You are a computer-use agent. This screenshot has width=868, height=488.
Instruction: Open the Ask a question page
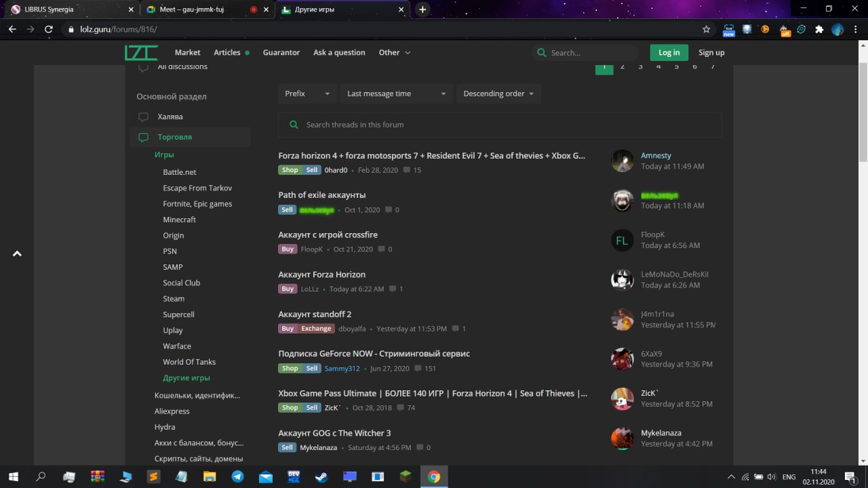[x=339, y=52]
